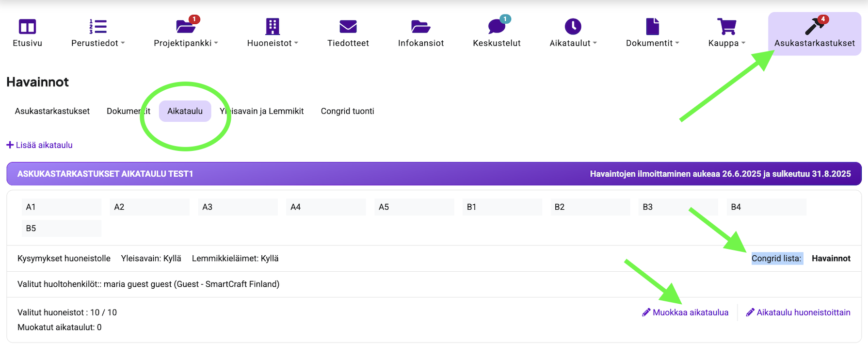Open the Yleisavain ja Lemmikit tab
The image size is (868, 362).
point(262,111)
